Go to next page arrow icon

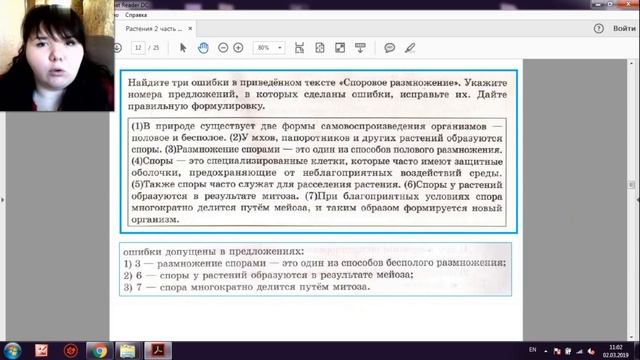click(x=118, y=48)
